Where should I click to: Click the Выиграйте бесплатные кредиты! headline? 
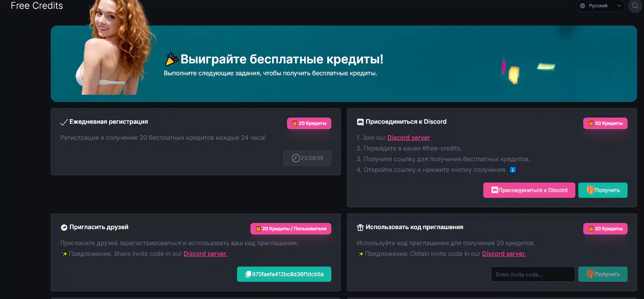[x=282, y=59]
